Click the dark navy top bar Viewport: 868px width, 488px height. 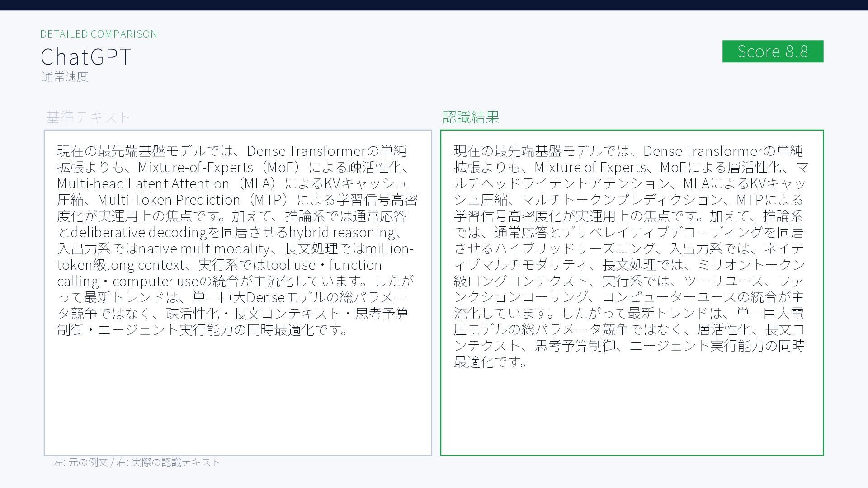click(x=434, y=5)
